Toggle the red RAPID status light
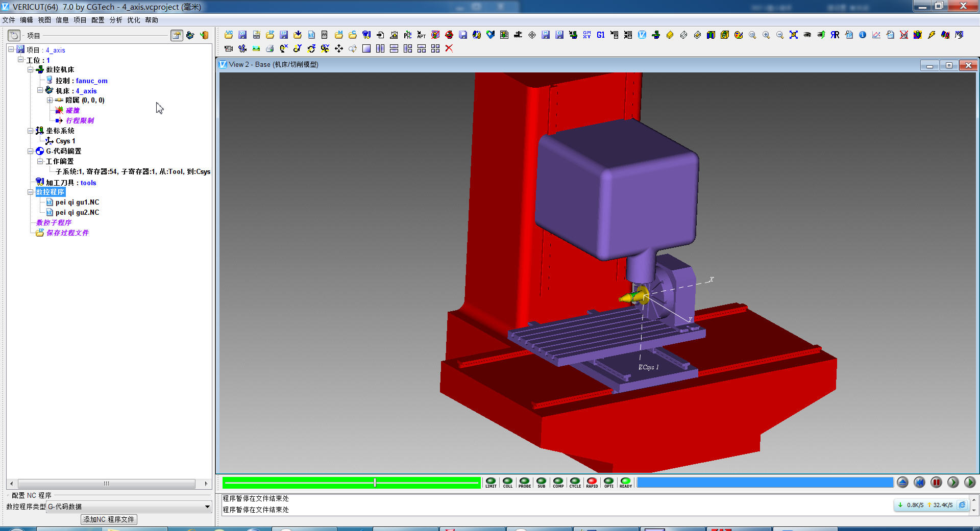The width and height of the screenshot is (980, 531). (592, 483)
